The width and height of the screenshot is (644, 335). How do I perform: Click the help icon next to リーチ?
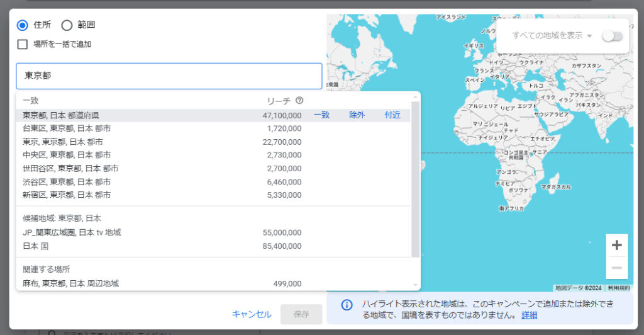tap(299, 101)
